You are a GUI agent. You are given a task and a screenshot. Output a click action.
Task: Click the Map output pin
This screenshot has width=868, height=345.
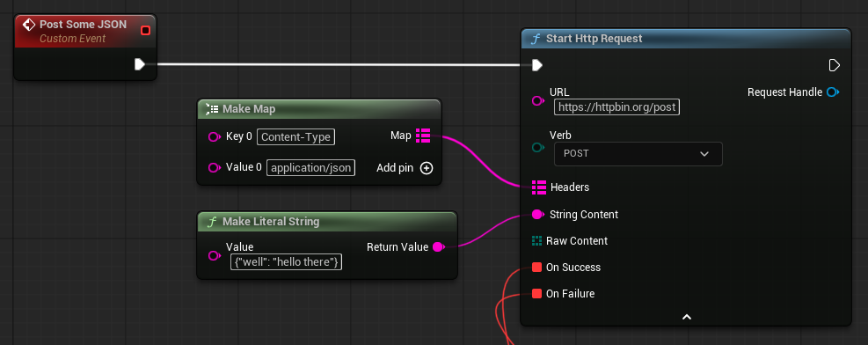coord(423,136)
